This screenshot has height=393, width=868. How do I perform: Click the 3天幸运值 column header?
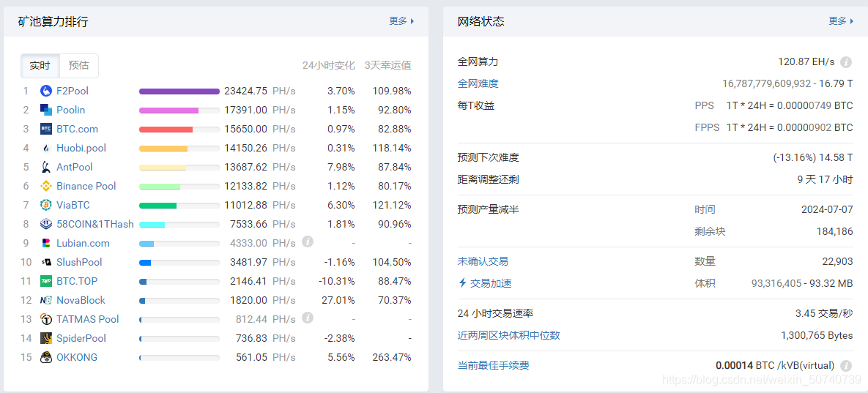coord(387,65)
